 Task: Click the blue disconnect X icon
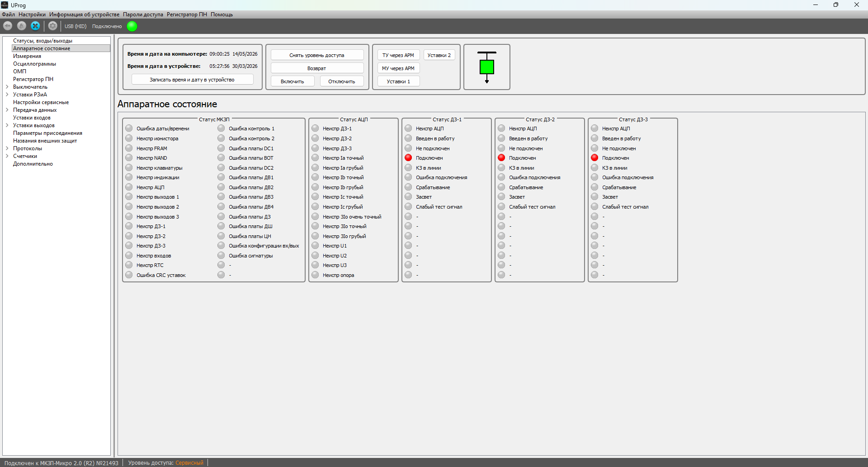35,26
